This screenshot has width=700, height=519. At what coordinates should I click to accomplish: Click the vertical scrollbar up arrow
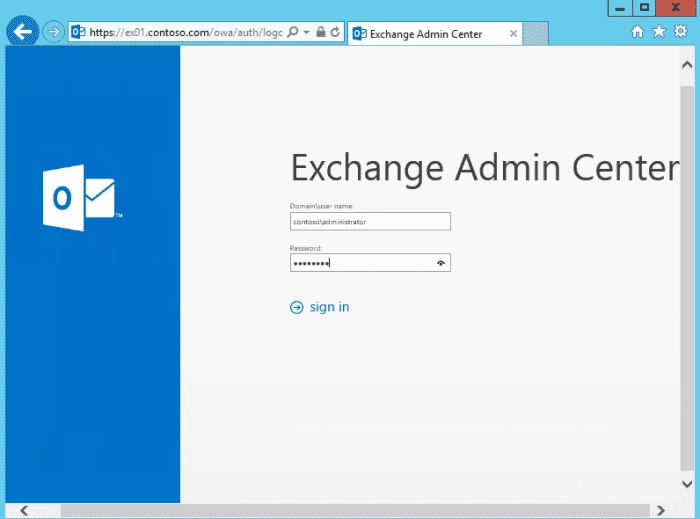pyautogui.click(x=687, y=65)
